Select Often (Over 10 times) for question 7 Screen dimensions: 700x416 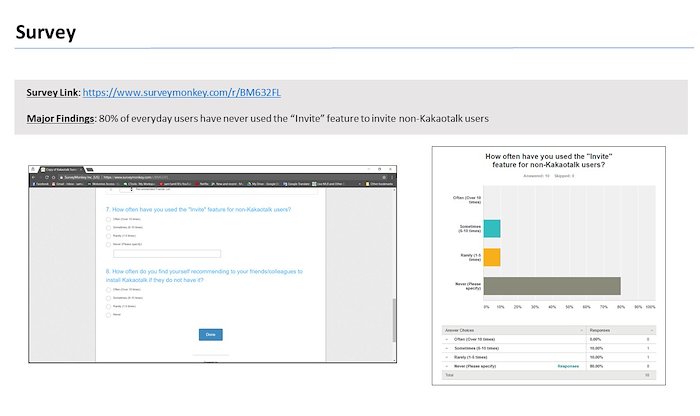(x=108, y=219)
